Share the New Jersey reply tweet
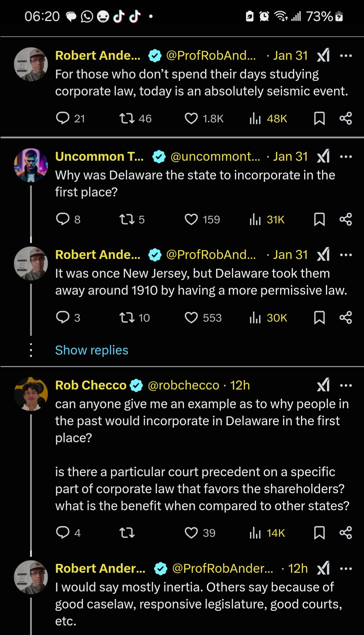 click(346, 318)
